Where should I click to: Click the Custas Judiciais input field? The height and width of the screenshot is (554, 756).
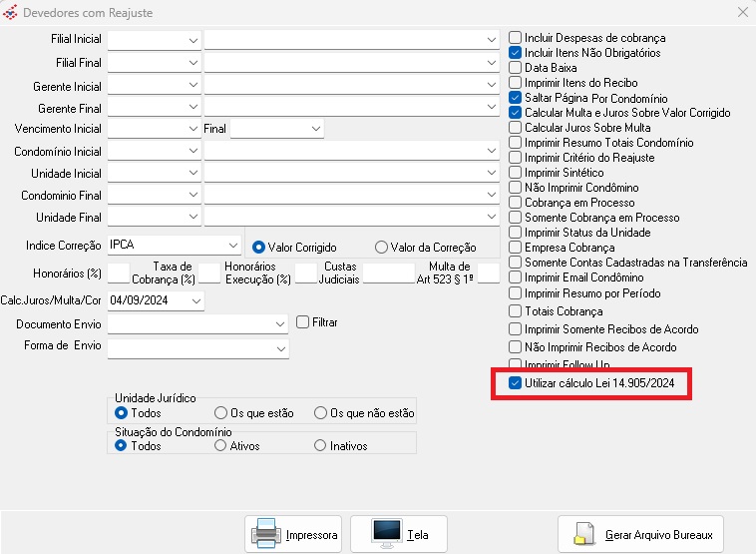(388, 274)
